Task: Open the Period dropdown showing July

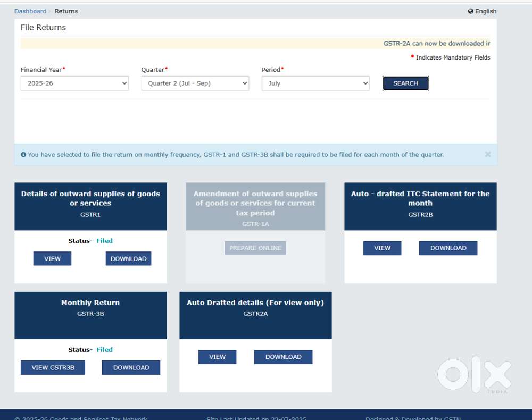Action: pos(315,83)
